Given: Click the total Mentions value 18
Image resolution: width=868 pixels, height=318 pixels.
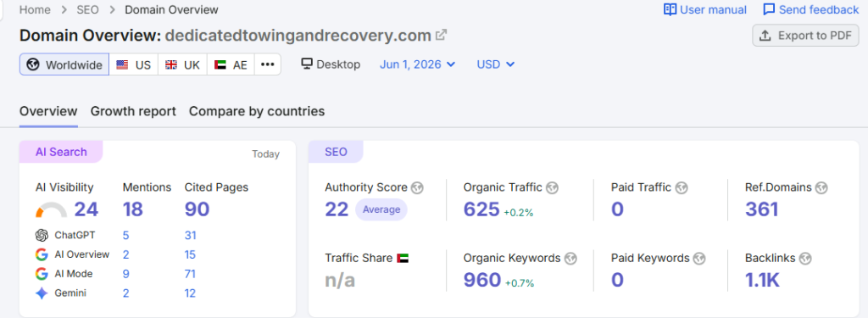Looking at the screenshot, I should pyautogui.click(x=133, y=209).
